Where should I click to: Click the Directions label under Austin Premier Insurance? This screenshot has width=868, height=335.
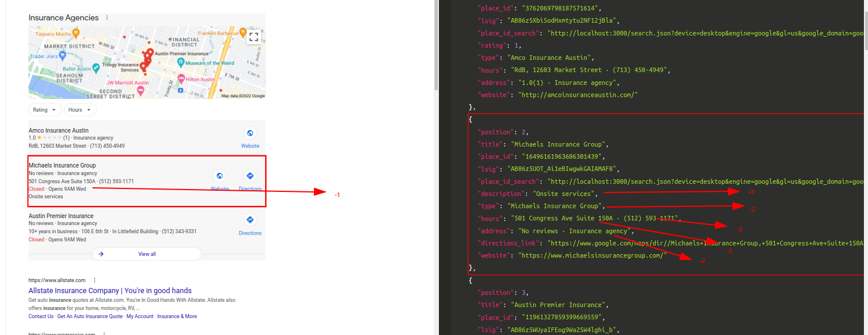coord(250,233)
